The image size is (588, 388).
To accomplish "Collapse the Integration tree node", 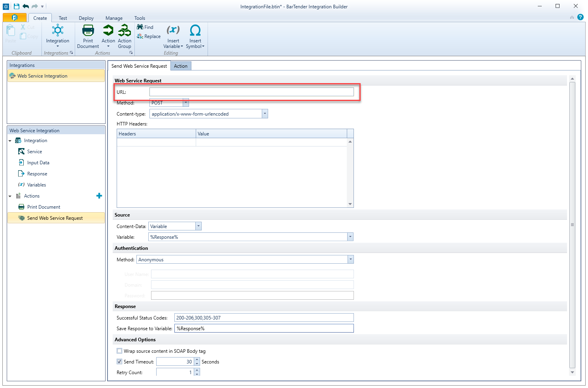I will tap(10, 141).
